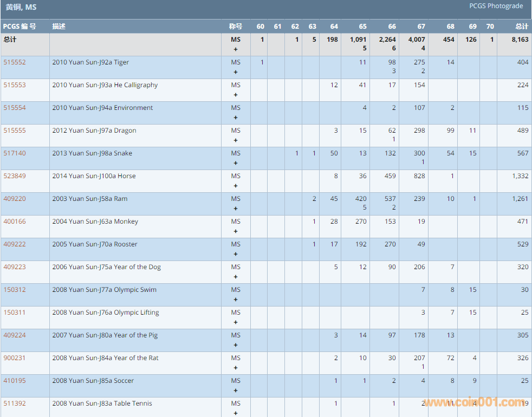The height and width of the screenshot is (417, 532).
Task: Click PCGS number 523849 Horse link
Action: (x=15, y=176)
